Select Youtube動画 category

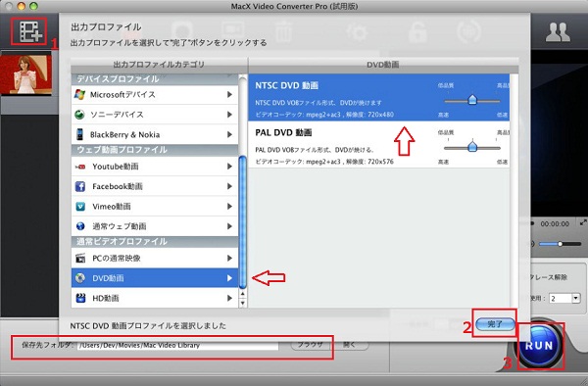pos(155,167)
